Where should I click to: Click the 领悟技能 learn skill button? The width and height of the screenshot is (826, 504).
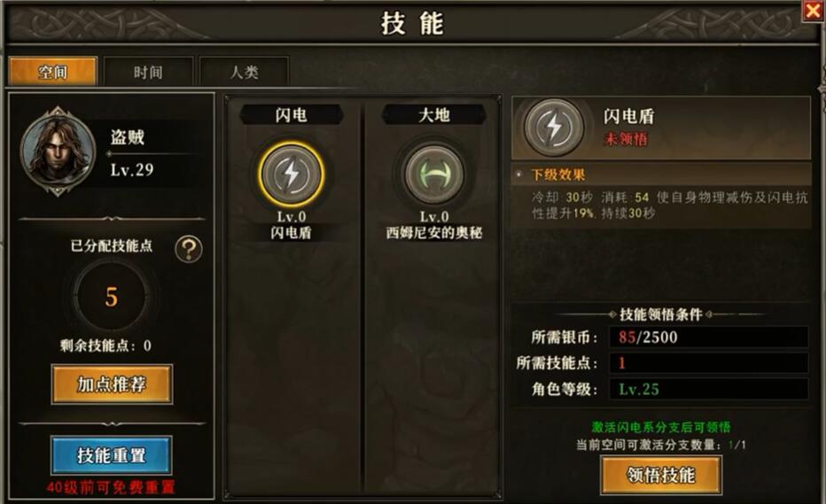coord(661,475)
